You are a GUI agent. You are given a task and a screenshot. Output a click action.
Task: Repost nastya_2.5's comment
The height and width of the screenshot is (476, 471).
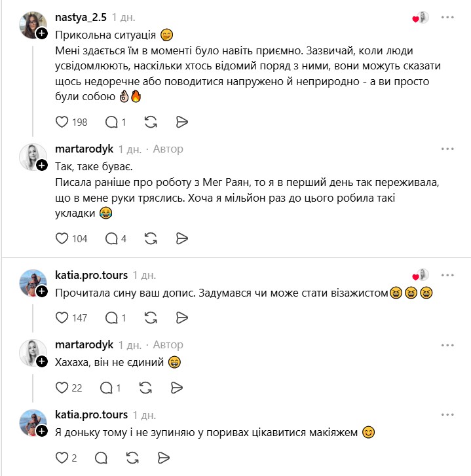150,122
